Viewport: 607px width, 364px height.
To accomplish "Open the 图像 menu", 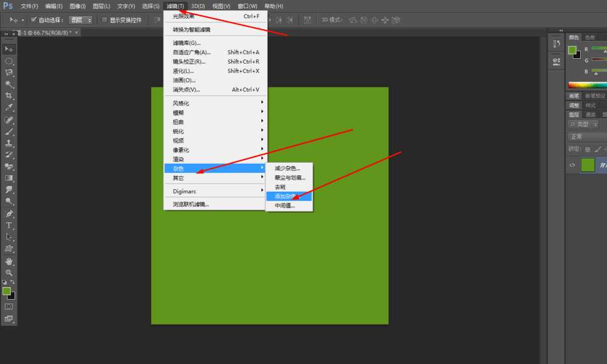I will [78, 6].
